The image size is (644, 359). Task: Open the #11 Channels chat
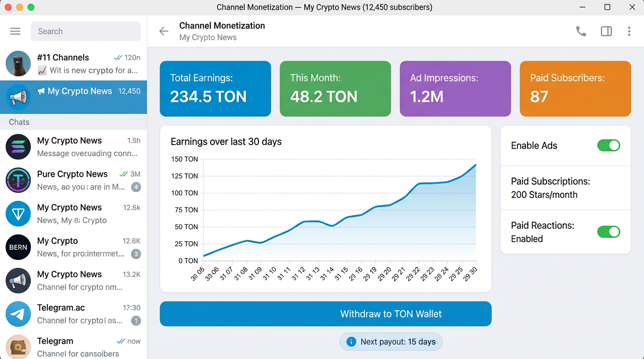point(73,64)
